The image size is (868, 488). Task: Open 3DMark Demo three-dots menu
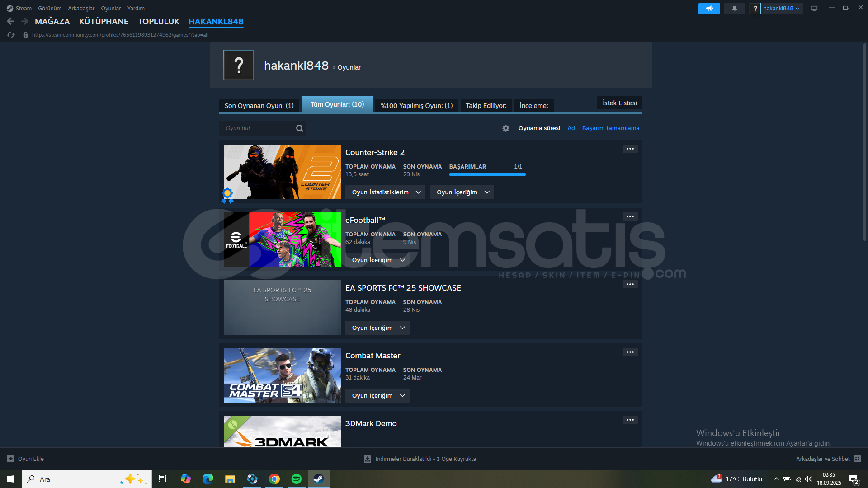pyautogui.click(x=630, y=420)
